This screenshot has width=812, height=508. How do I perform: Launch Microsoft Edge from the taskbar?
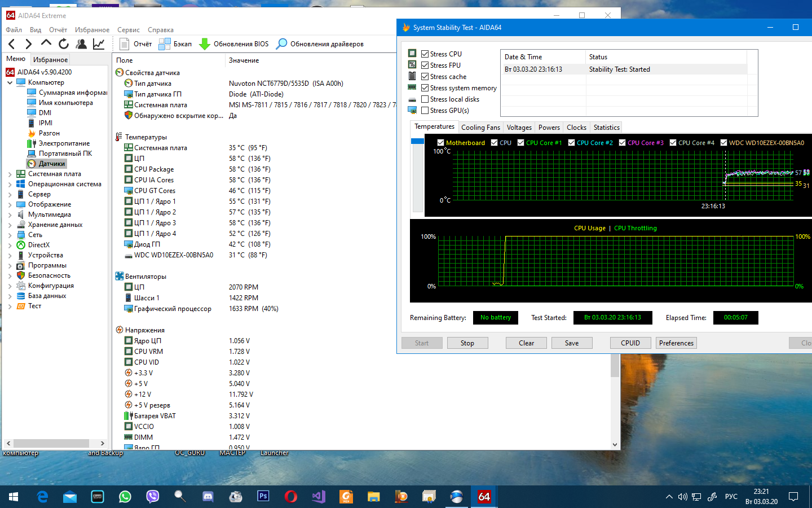[42, 497]
